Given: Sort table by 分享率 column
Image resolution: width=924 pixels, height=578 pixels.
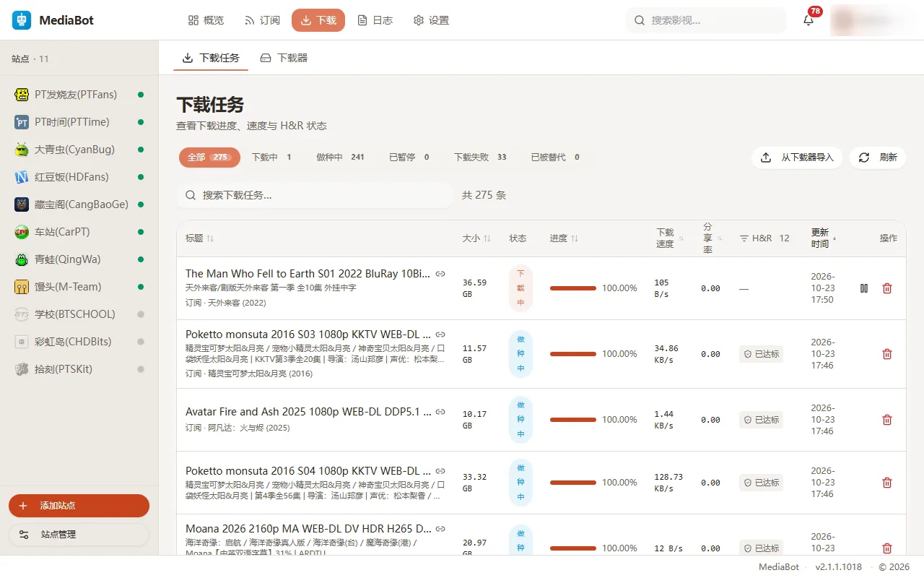Looking at the screenshot, I should 712,238.
